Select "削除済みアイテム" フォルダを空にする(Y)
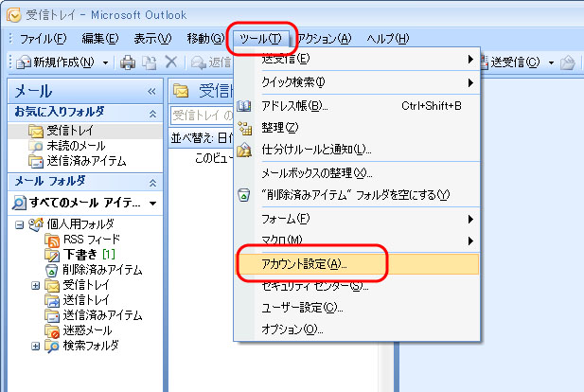The width and height of the screenshot is (584, 392). [x=357, y=195]
